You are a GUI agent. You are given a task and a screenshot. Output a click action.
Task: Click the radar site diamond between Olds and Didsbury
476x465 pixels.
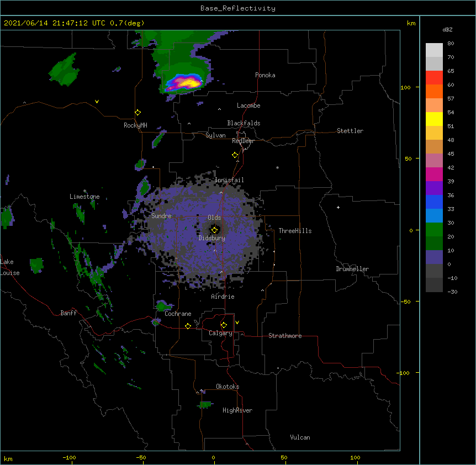[214, 230]
